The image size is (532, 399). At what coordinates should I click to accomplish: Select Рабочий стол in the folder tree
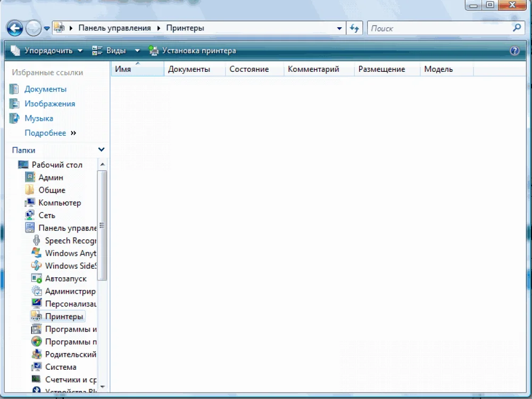pyautogui.click(x=57, y=165)
